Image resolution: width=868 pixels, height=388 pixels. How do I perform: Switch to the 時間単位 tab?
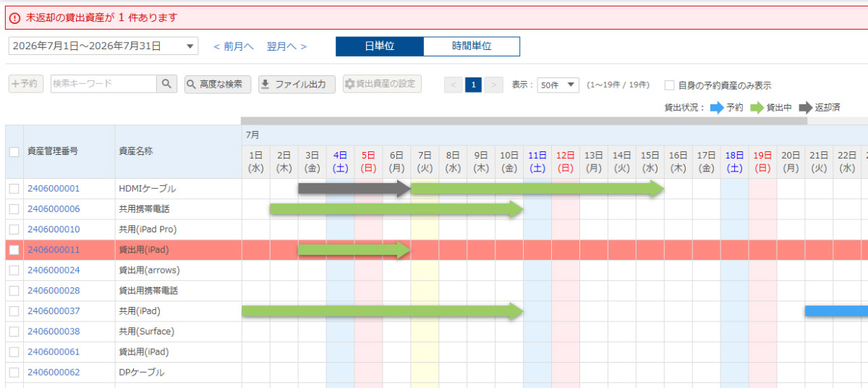pyautogui.click(x=472, y=46)
